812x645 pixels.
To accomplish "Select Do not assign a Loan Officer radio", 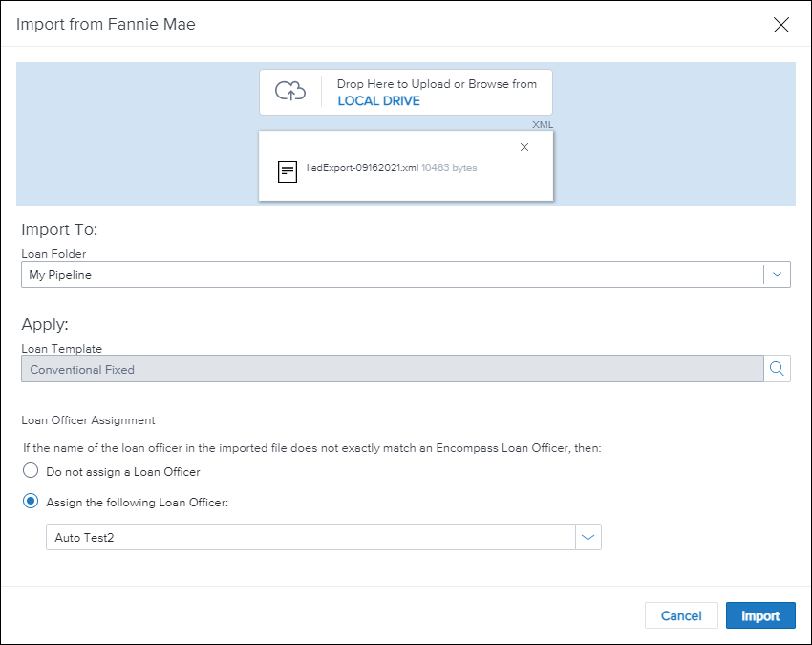I will 31,471.
